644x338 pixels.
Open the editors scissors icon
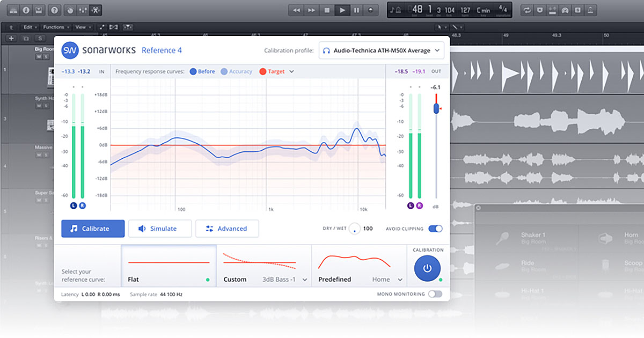(x=95, y=10)
